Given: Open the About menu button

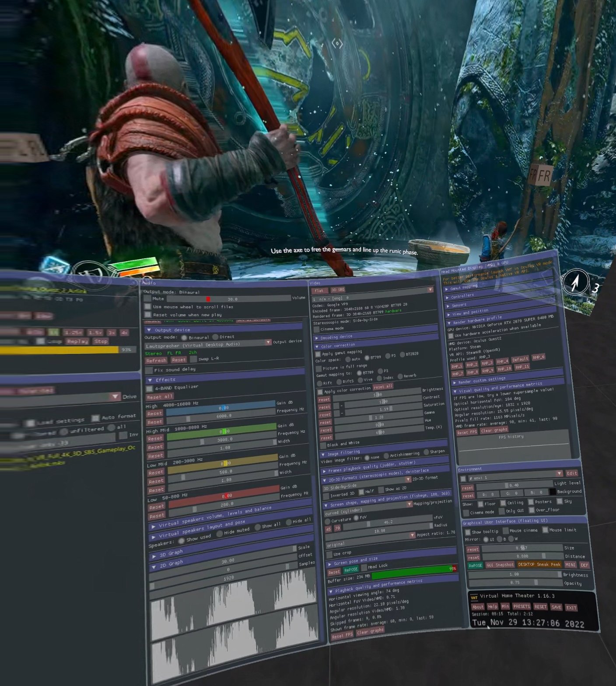Looking at the screenshot, I should tap(478, 606).
